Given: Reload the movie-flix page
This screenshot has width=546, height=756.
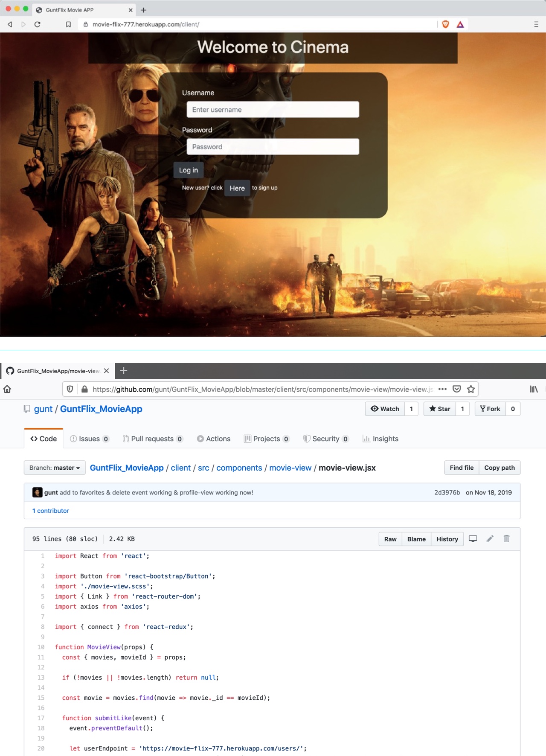Looking at the screenshot, I should pos(38,24).
